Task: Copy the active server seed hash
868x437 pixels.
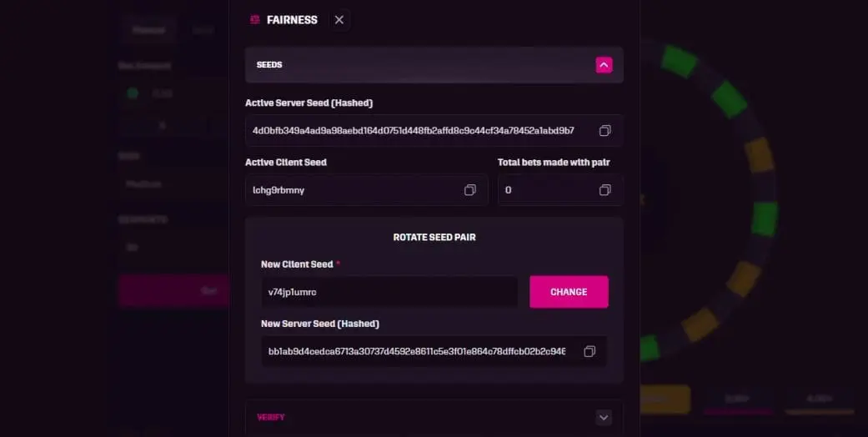Action: [605, 131]
